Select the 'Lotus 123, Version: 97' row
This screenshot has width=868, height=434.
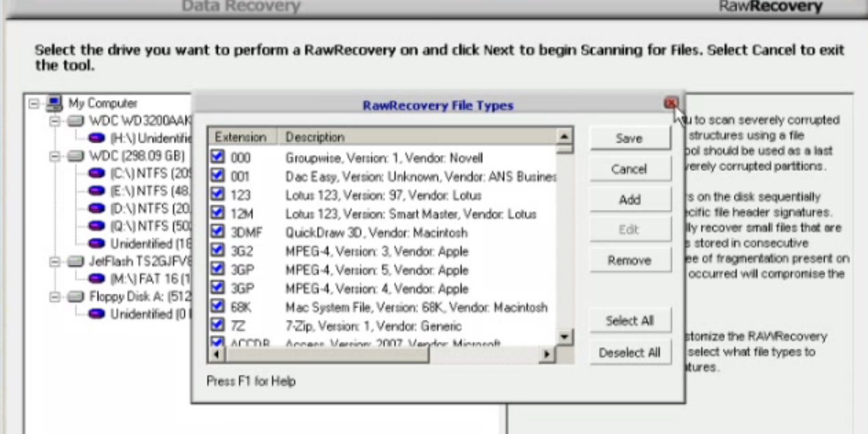coord(383,195)
